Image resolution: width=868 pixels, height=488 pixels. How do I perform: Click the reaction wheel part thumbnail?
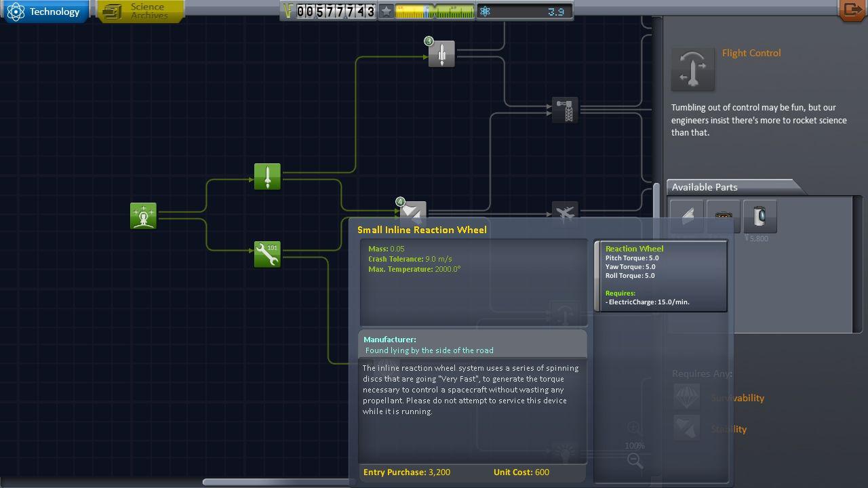tap(723, 216)
